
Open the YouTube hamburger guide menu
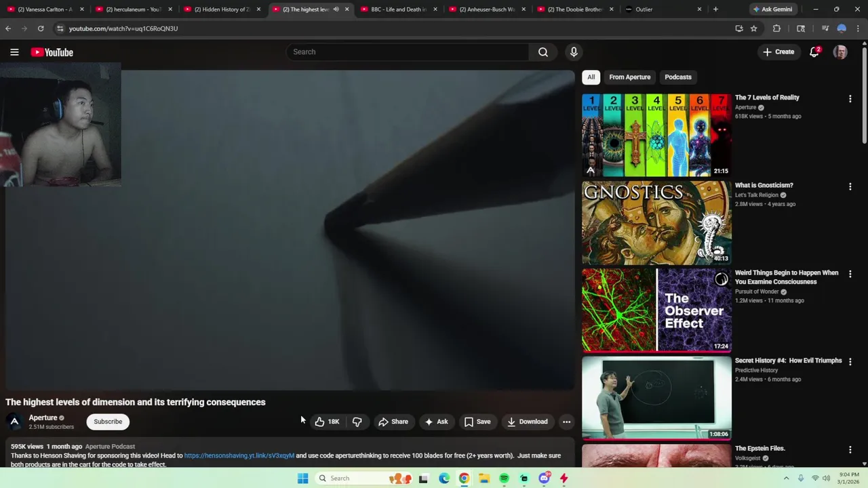click(14, 52)
